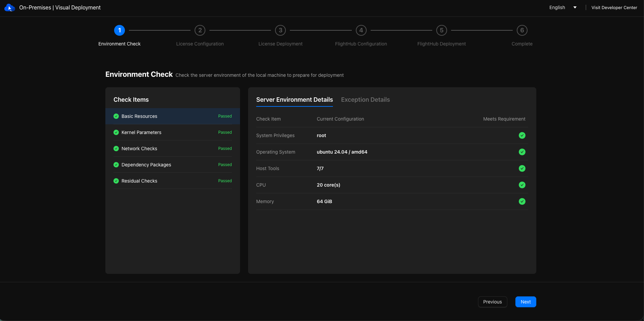Switch to Exception Details tab
Image resolution: width=644 pixels, height=321 pixels.
(x=365, y=100)
